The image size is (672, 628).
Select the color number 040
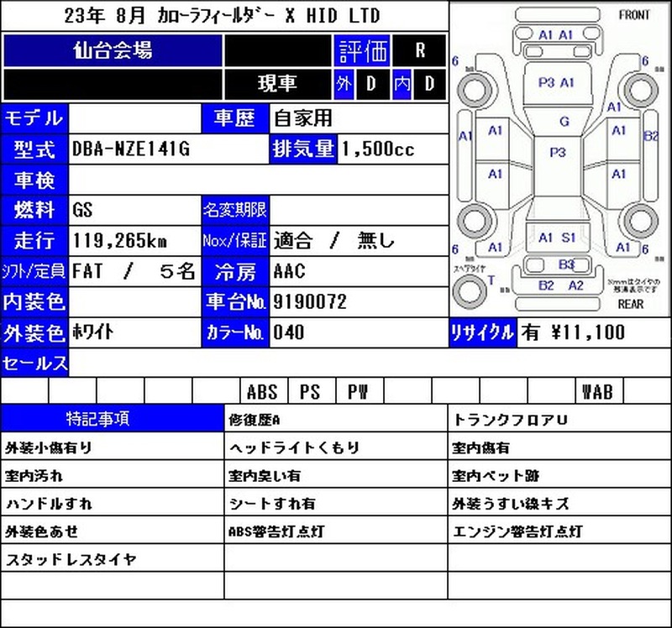click(288, 332)
